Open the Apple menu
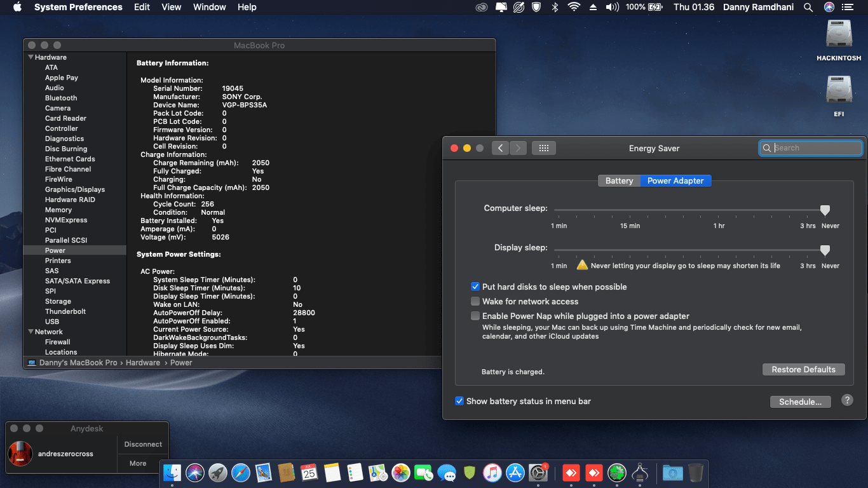The width and height of the screenshot is (868, 488). click(x=17, y=7)
